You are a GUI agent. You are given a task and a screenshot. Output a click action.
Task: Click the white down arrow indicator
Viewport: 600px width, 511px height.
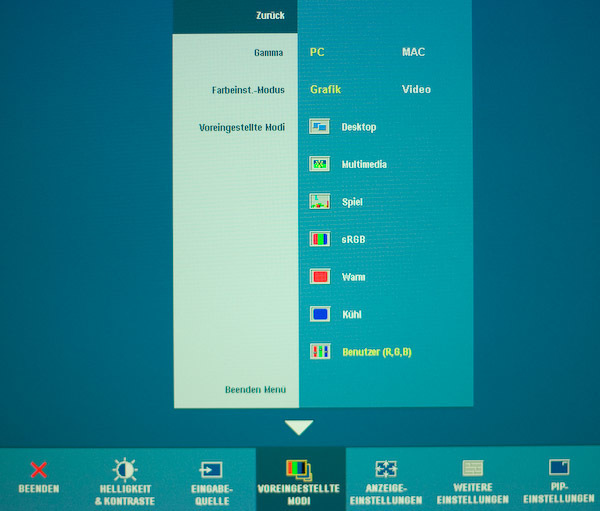point(299,427)
